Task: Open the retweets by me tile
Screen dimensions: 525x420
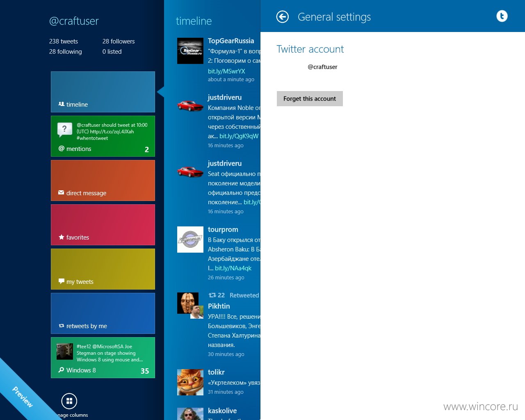Action: [x=103, y=313]
